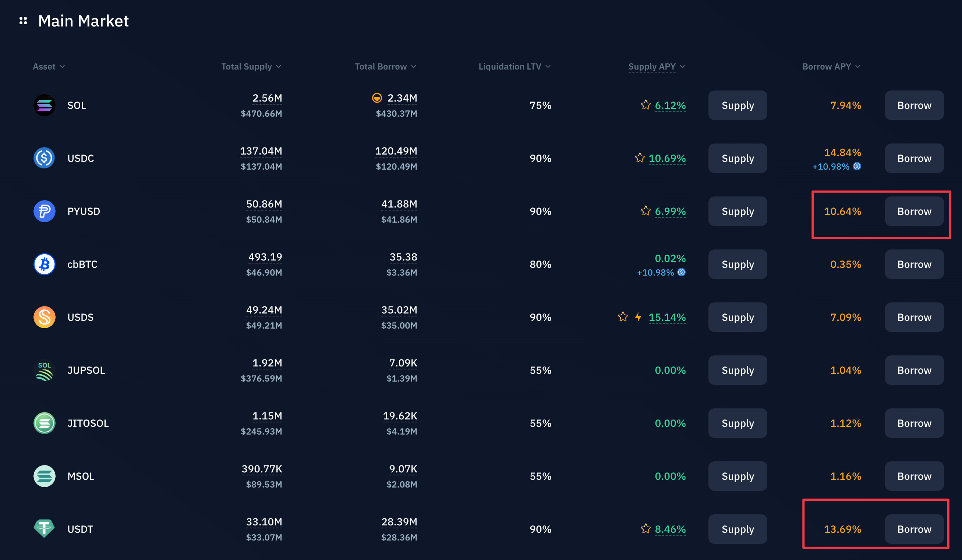Screen dimensions: 962x560
Task: Click the reward coin icon next to USDC +10.98%
Action: (x=857, y=166)
